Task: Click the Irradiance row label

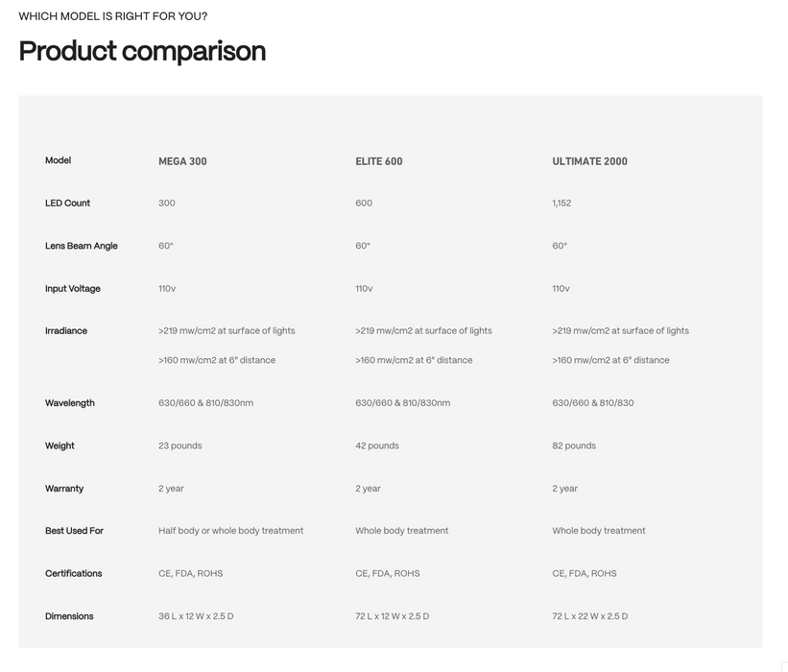Action: click(65, 331)
